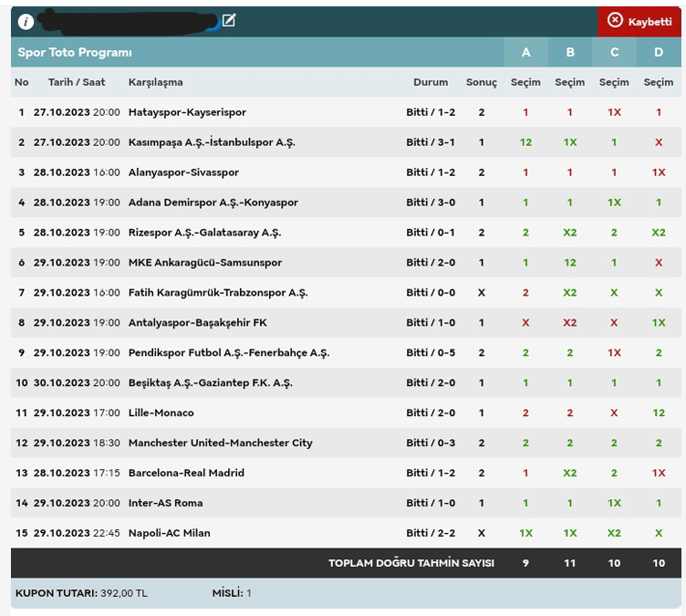The width and height of the screenshot is (686, 616).
Task: Select column C tab header
Action: click(614, 52)
